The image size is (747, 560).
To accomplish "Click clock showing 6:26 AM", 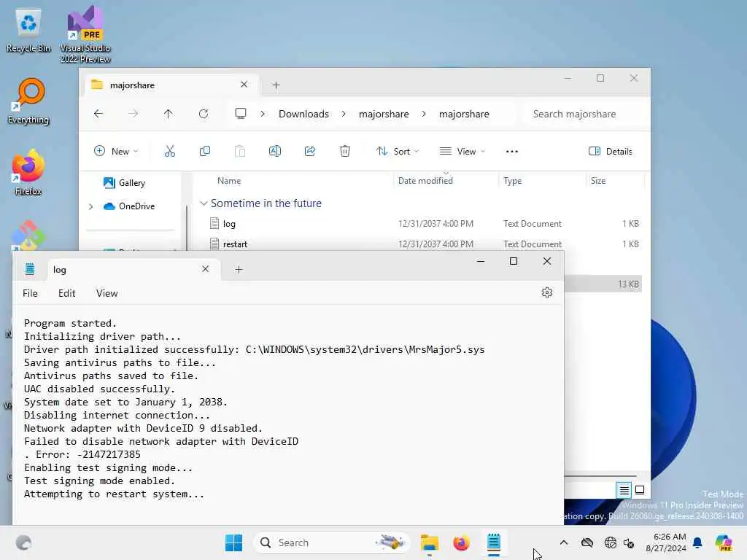I will point(665,542).
